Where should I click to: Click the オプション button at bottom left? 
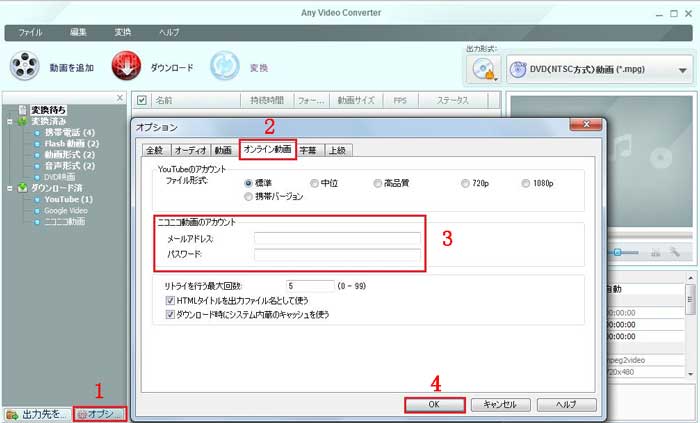[x=100, y=414]
